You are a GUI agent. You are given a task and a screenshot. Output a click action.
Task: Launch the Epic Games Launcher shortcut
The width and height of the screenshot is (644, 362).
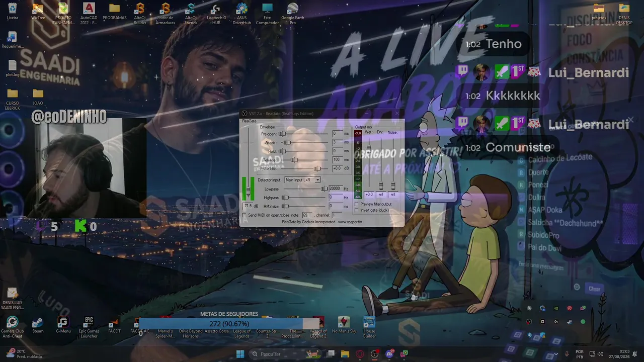[x=89, y=327]
